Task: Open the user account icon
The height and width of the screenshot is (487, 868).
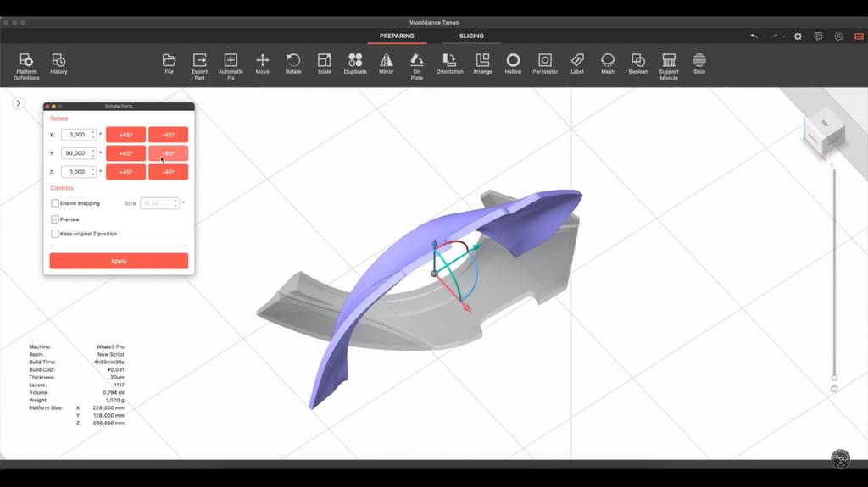Action: 838,36
